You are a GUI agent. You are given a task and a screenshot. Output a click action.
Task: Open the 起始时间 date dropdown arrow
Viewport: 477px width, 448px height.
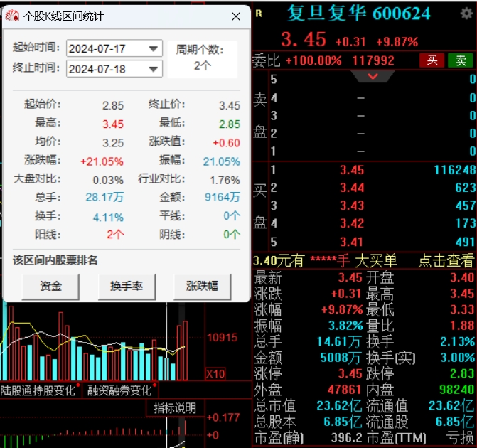(x=154, y=48)
